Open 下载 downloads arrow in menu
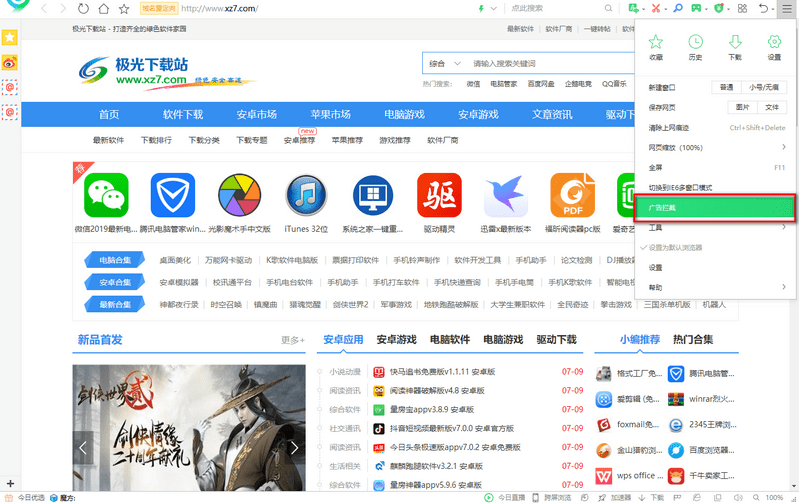799x503 pixels. click(735, 47)
